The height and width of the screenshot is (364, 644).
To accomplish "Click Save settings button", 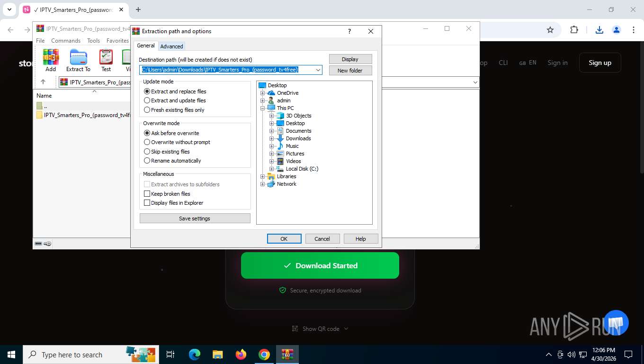I will pyautogui.click(x=195, y=218).
